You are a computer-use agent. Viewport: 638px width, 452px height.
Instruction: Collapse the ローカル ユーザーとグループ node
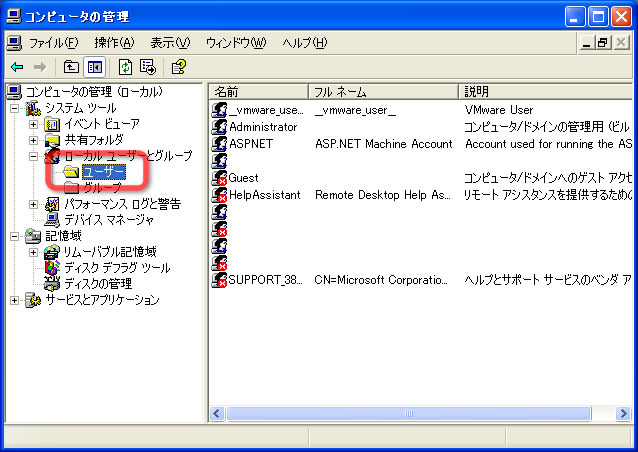pos(33,156)
